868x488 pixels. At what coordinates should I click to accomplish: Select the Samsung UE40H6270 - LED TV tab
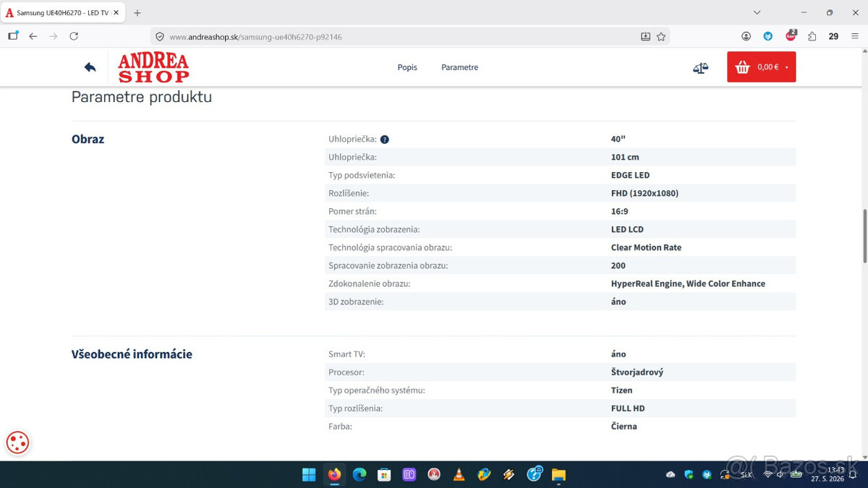coord(62,13)
